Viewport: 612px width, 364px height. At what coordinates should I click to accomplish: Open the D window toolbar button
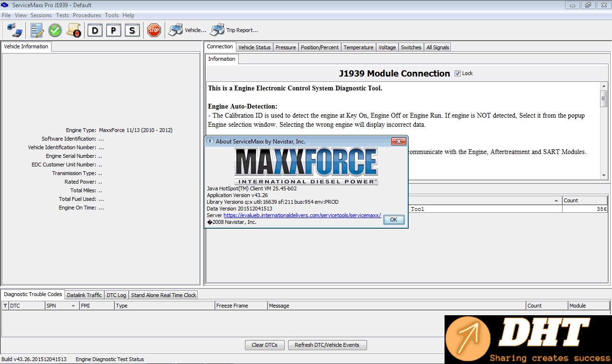(95, 31)
